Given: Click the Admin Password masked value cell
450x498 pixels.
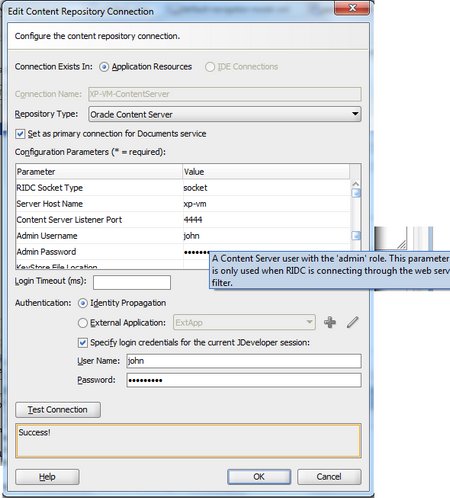Looking at the screenshot, I should pos(197,252).
